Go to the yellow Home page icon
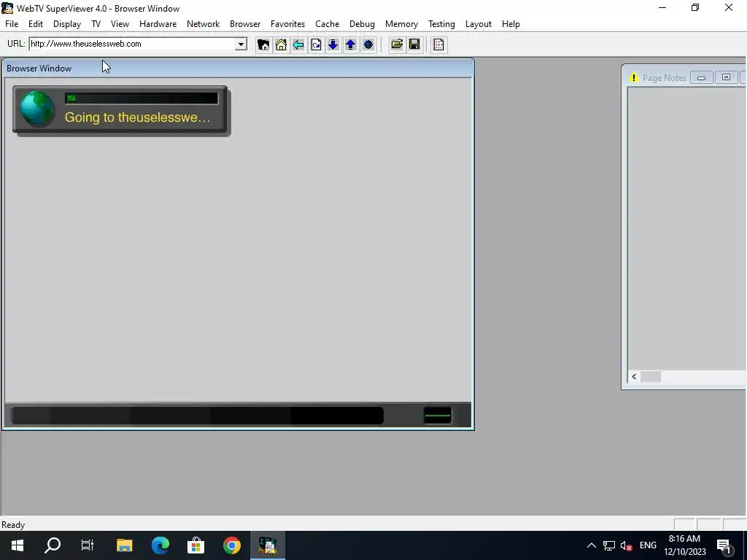 pyautogui.click(x=281, y=44)
